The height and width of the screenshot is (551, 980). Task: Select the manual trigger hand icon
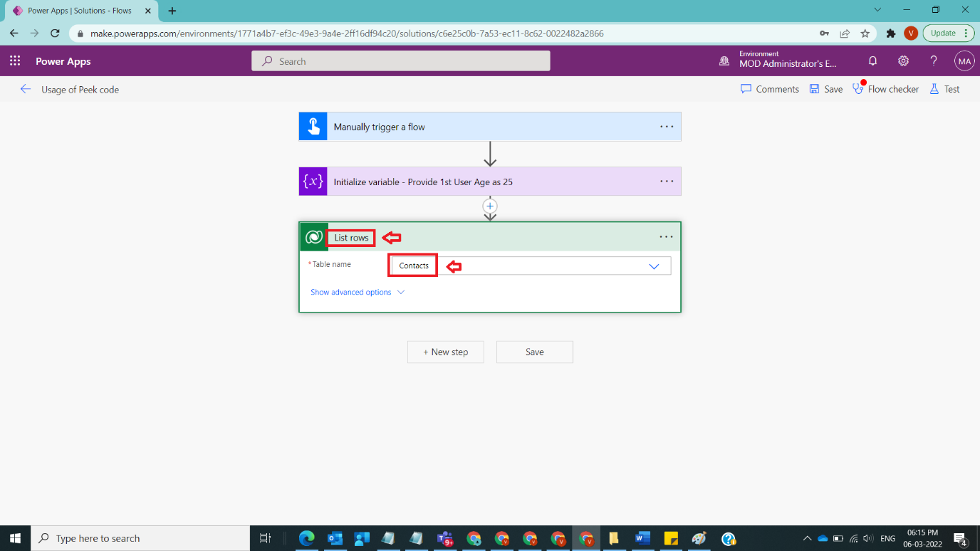[313, 126]
